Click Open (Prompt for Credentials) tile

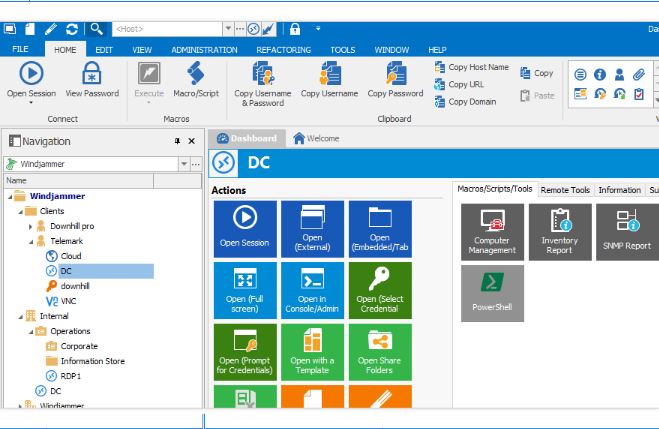(x=245, y=352)
